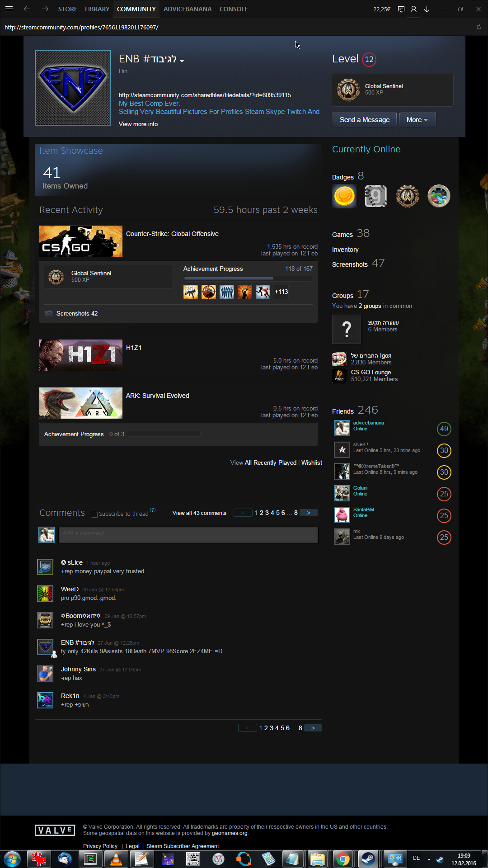Open View all 43 comments link

tap(199, 513)
